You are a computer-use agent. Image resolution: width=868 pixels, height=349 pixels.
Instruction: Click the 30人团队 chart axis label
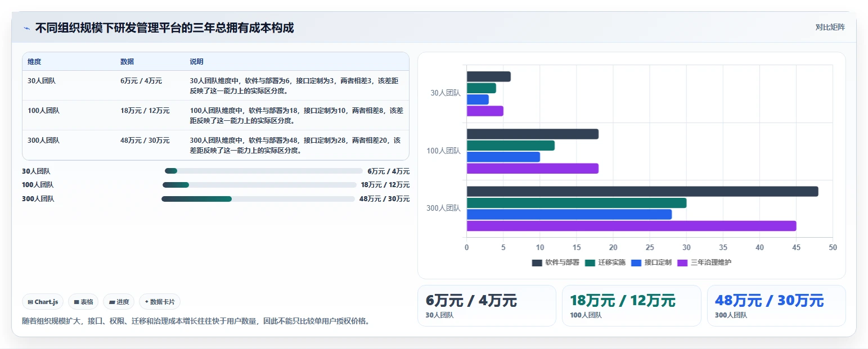[x=446, y=93]
